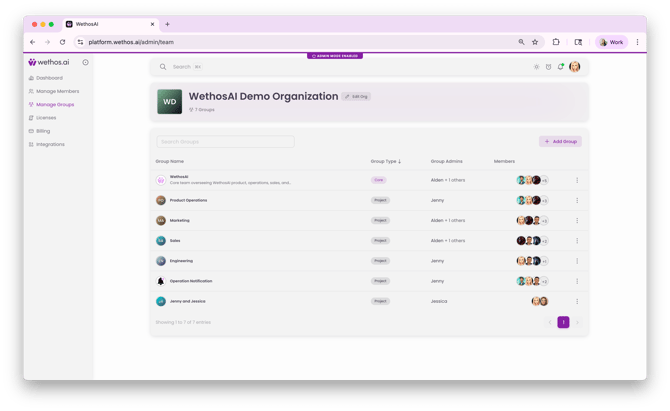Open the Licenses page icon
Screen dimensions: 670x411
coord(31,118)
